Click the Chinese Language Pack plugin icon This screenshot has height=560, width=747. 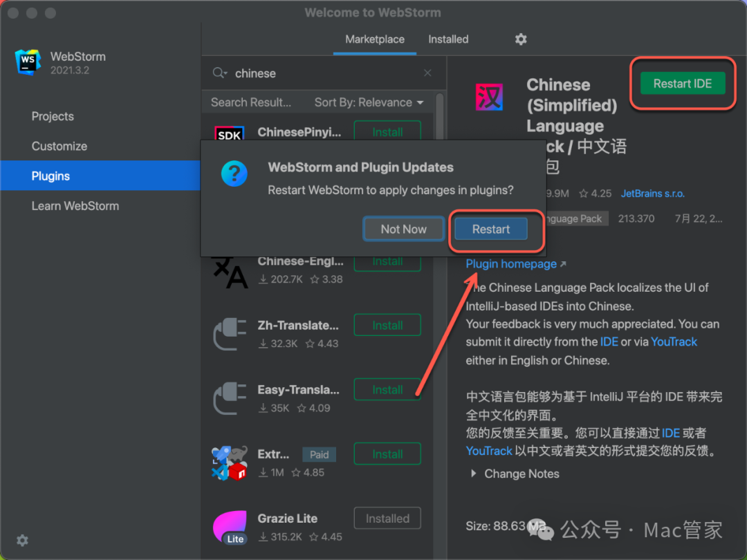point(489,97)
